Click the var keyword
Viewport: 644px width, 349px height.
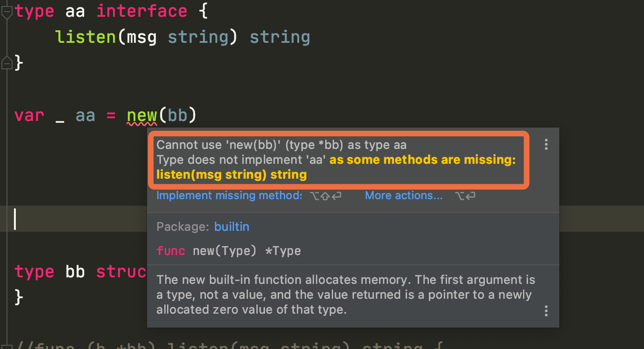(x=29, y=115)
